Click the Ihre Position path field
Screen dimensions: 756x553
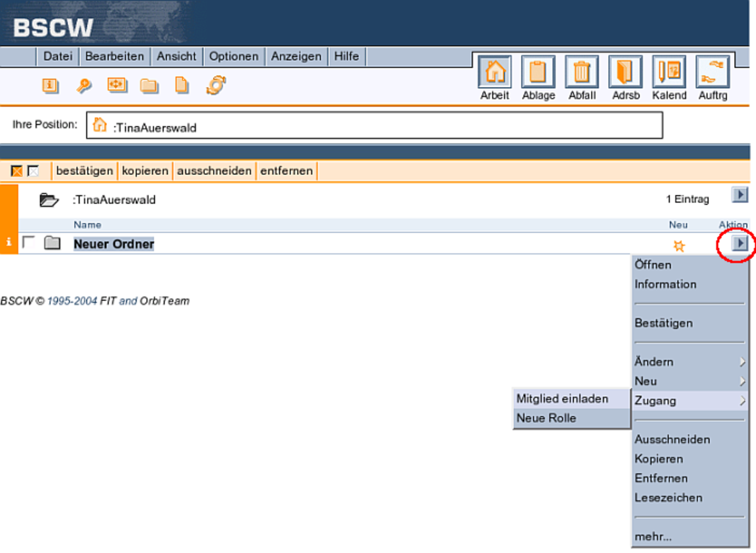[x=374, y=126]
